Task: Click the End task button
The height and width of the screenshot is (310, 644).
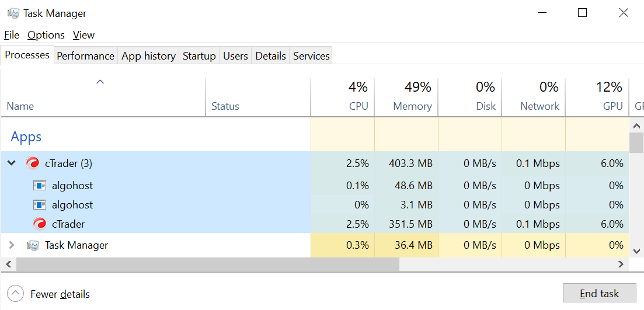Action: click(x=599, y=294)
